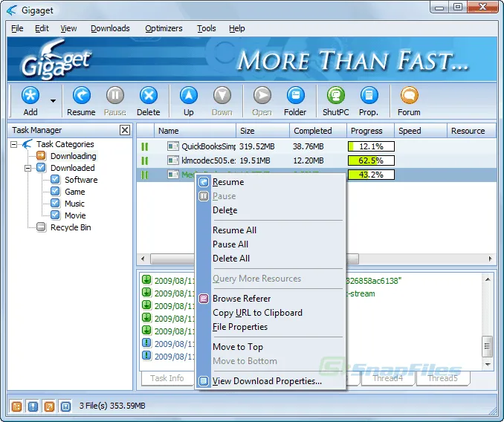Viewport: 504px width, 422px height.
Task: Select the Downloaded category
Action: 73,168
